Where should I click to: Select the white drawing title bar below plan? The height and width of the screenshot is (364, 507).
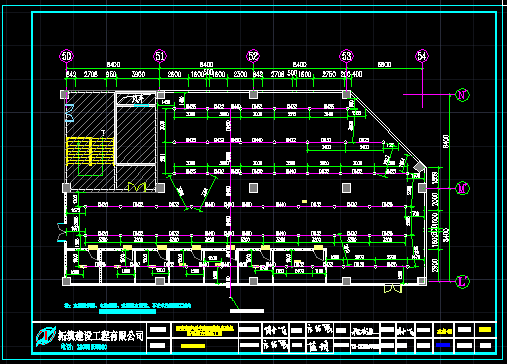[x=247, y=311]
